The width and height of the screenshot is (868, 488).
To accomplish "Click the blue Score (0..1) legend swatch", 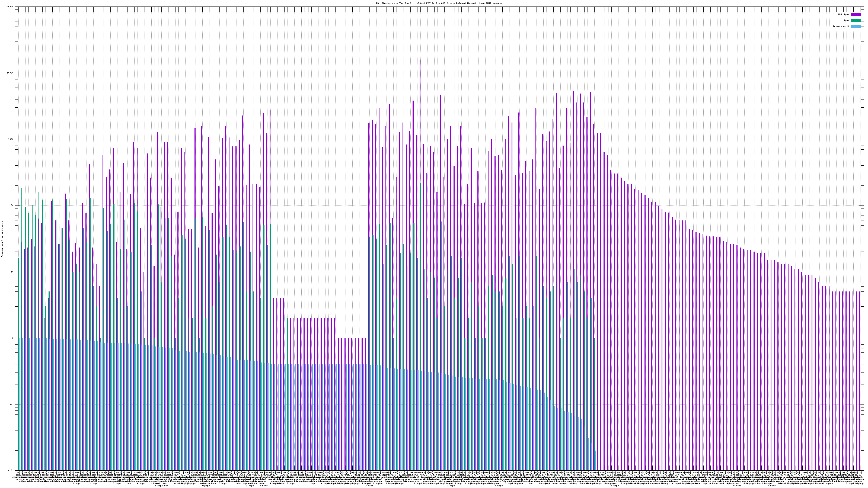I will (x=856, y=26).
